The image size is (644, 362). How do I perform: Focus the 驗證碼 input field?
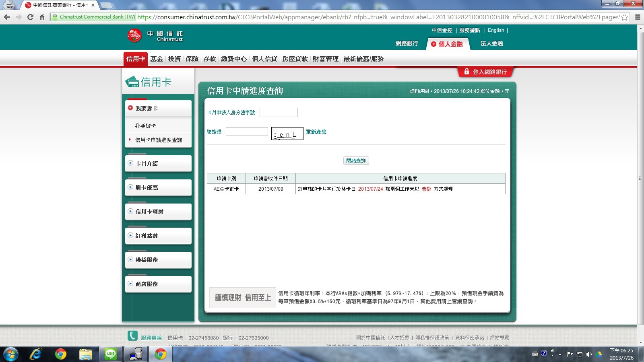[247, 132]
